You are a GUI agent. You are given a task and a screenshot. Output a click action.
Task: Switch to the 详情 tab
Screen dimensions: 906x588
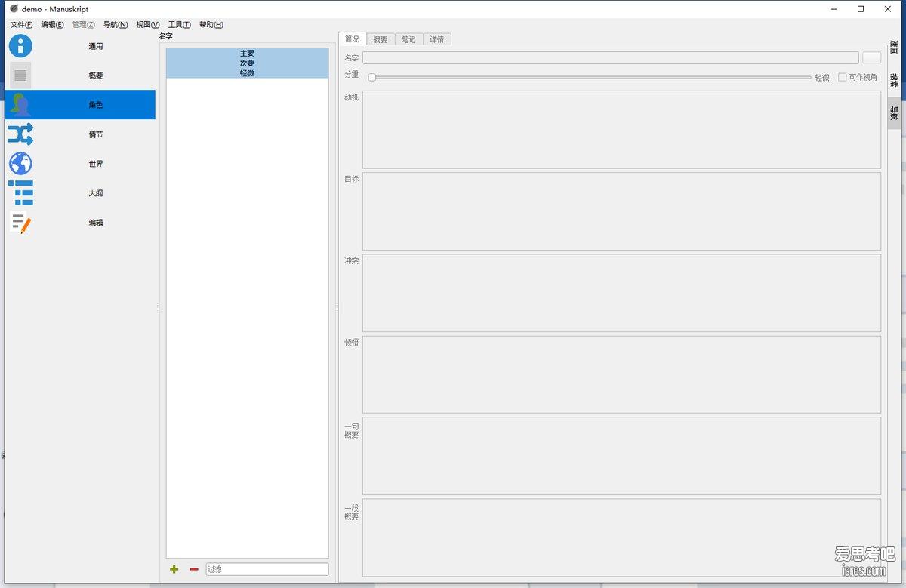(x=437, y=39)
